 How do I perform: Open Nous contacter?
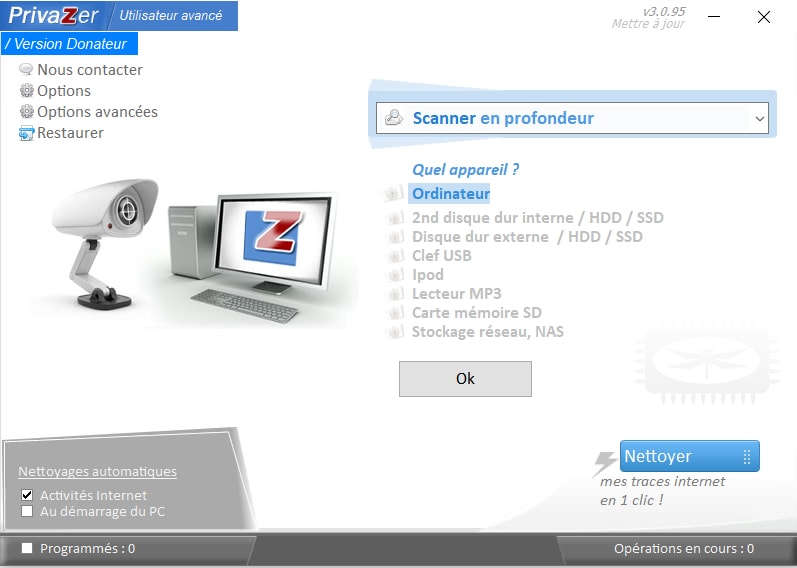[90, 70]
